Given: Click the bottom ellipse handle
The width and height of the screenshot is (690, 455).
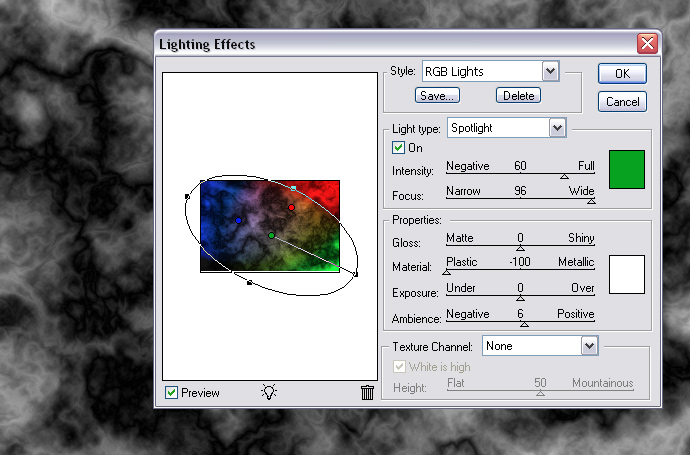Looking at the screenshot, I should click(x=250, y=283).
